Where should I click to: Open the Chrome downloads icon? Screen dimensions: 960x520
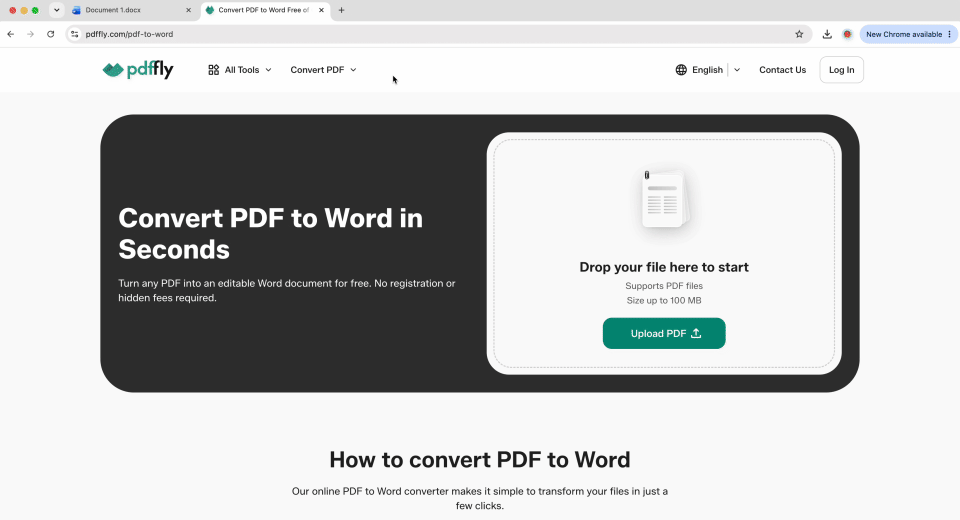click(x=827, y=34)
